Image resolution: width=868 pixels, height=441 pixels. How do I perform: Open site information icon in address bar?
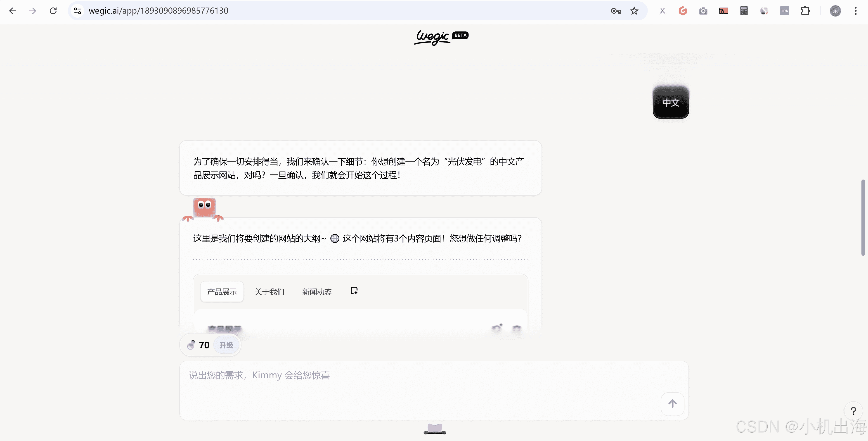point(78,11)
